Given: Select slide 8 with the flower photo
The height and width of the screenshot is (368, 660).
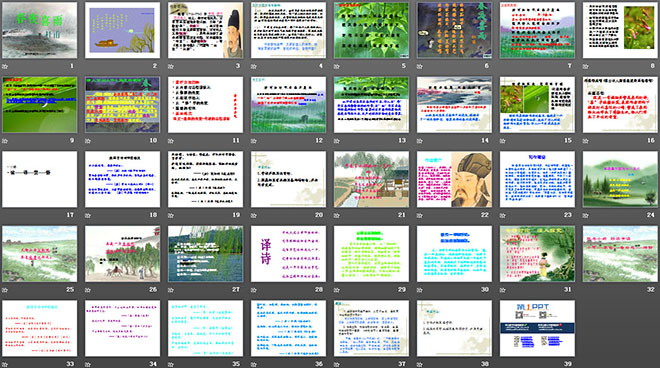Looking at the screenshot, I should tap(620, 30).
